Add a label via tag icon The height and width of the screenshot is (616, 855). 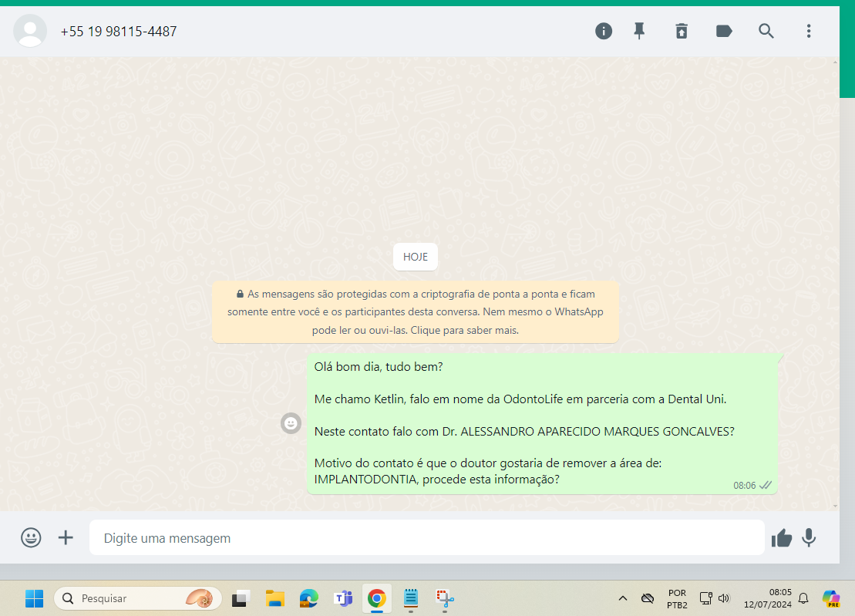tap(724, 31)
